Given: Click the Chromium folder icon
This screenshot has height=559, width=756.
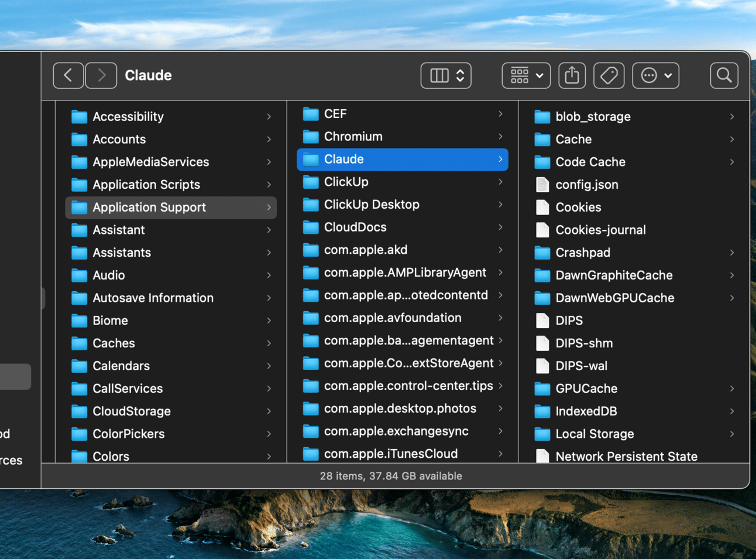Looking at the screenshot, I should [x=311, y=137].
